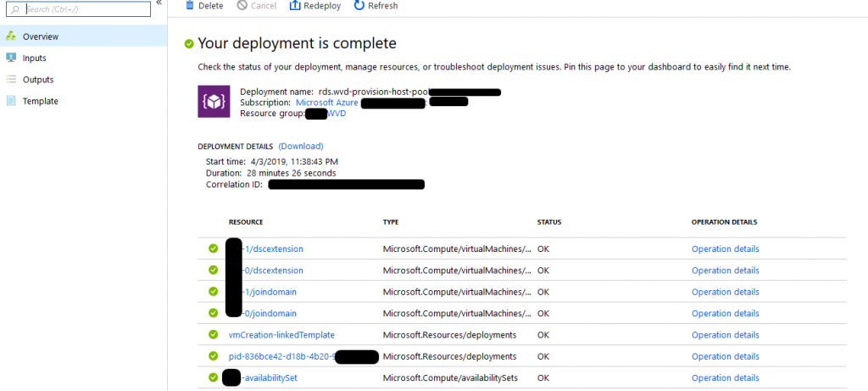Click status check icon for vmCreation-linkedTemplate

213,335
